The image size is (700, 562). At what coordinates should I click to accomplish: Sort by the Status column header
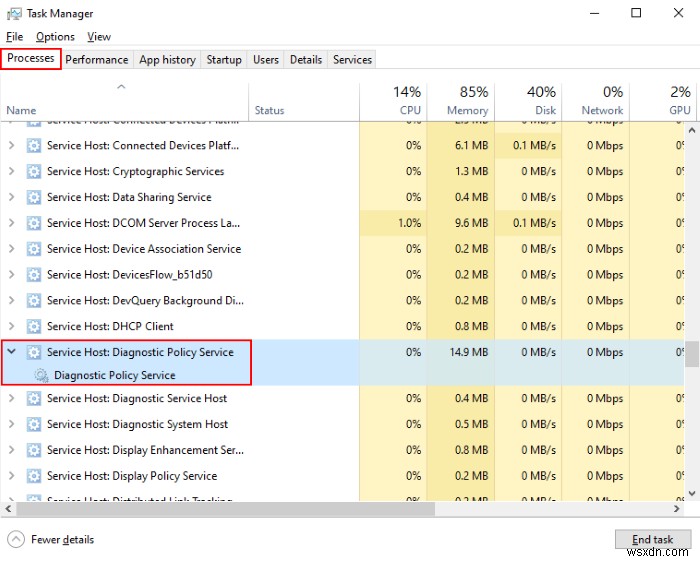coord(304,102)
